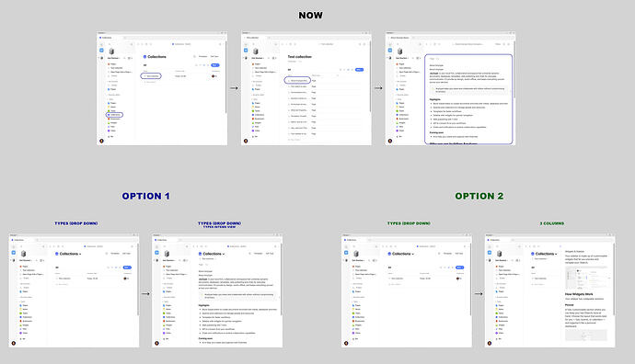Screen dimensions: 635x364
Task: Open the green Tasks type in the Test collection window
Action: pos(257,111)
